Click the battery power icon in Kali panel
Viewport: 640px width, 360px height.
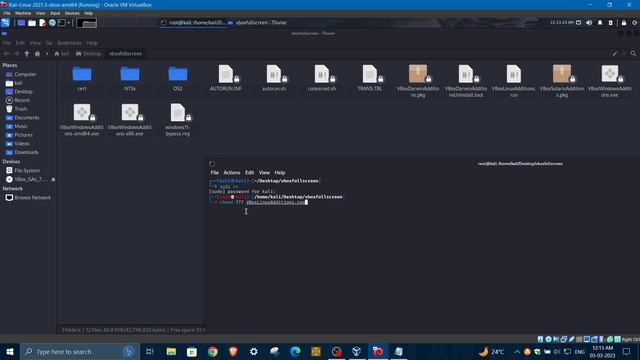pos(611,23)
